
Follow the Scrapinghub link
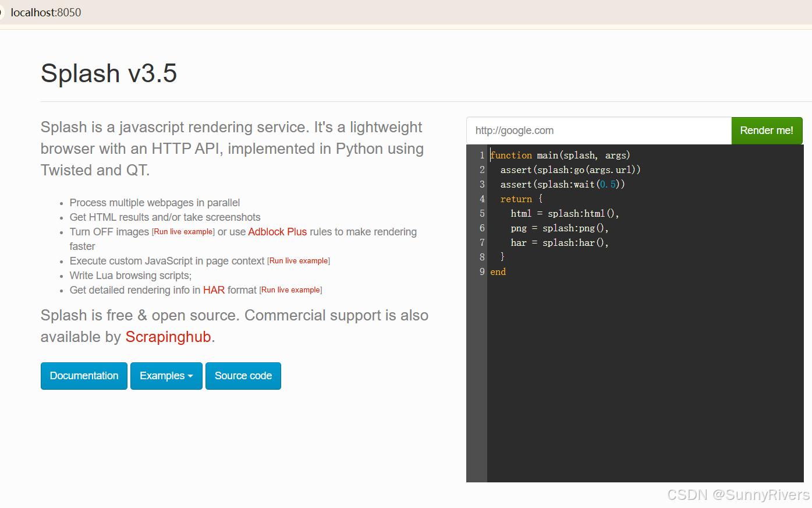168,337
